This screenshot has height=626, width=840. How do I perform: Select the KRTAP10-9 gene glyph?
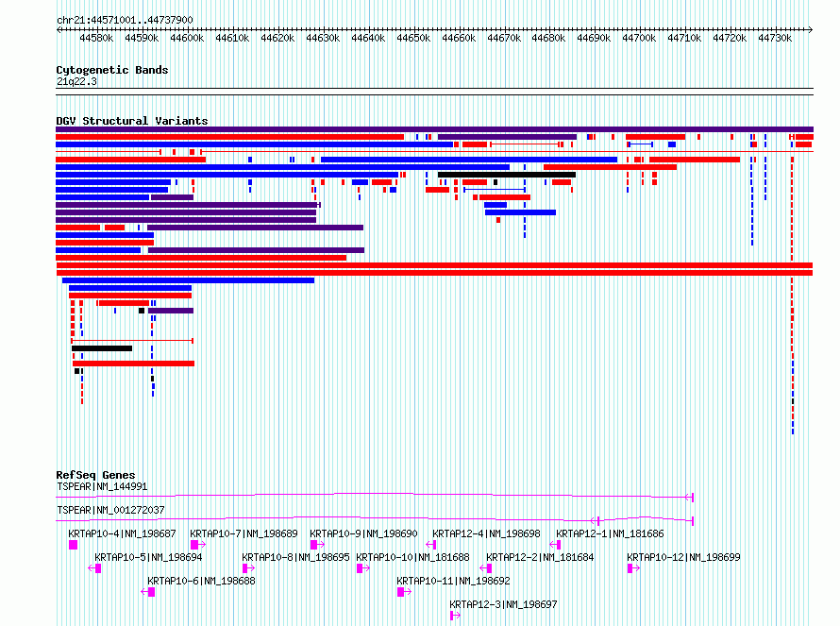pos(317,545)
